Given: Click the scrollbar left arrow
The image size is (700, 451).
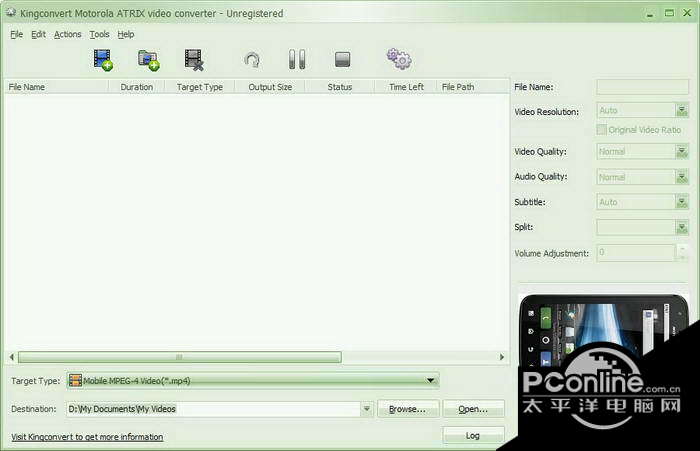Looking at the screenshot, I should [x=12, y=357].
